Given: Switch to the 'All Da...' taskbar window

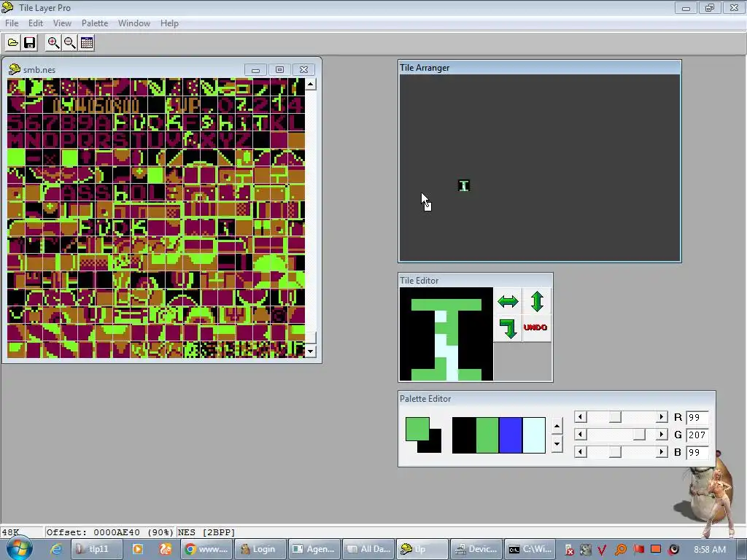Looking at the screenshot, I should click(369, 549).
